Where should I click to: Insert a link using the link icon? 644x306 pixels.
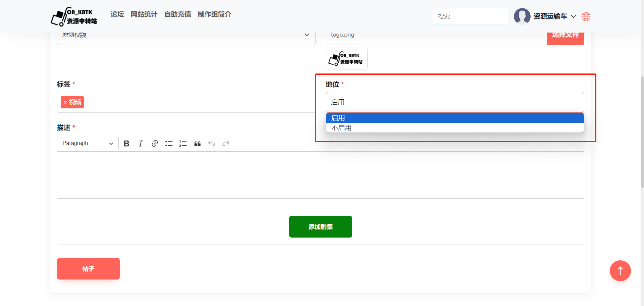tap(155, 144)
